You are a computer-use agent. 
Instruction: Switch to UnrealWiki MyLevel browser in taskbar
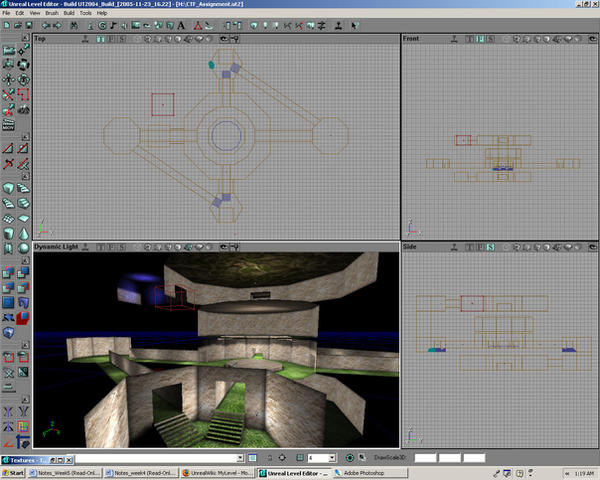[x=217, y=473]
